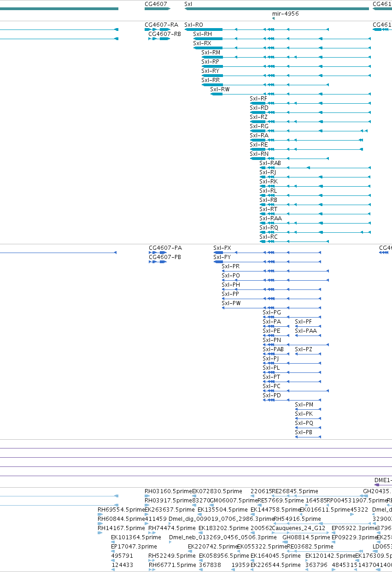
Task: Select the Sxl-PY protein label
Action: (x=222, y=257)
